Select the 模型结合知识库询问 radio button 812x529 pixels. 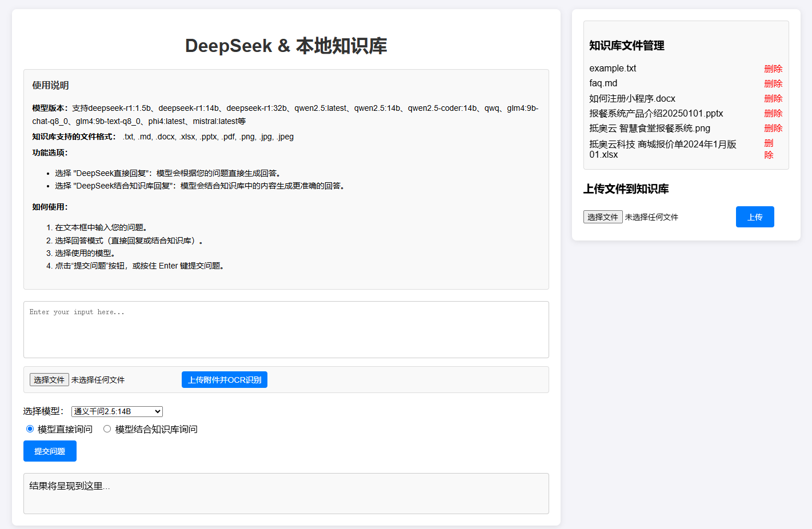[x=107, y=429]
